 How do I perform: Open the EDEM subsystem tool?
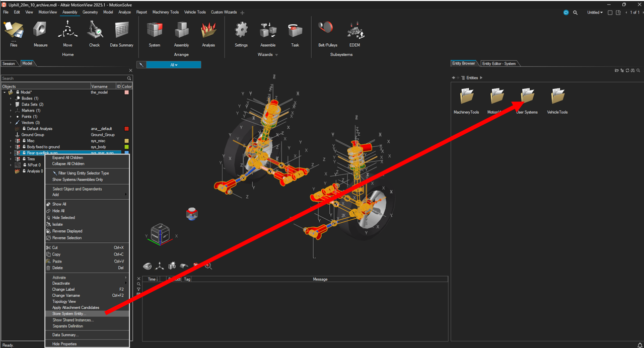(x=355, y=34)
